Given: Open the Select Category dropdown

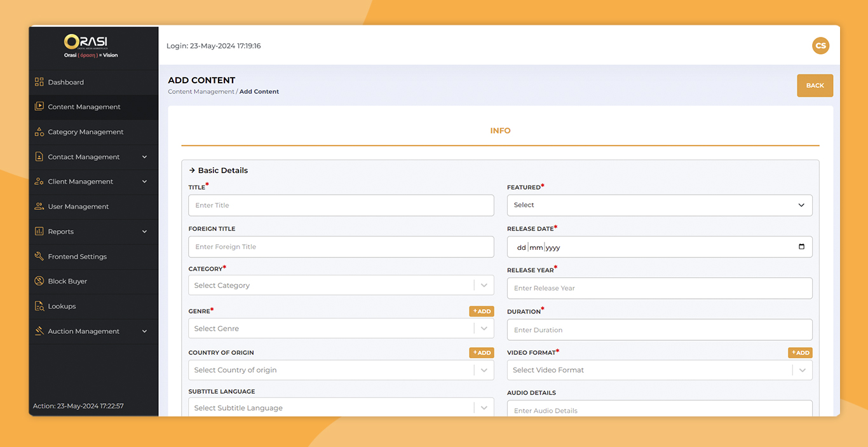Looking at the screenshot, I should 341,285.
